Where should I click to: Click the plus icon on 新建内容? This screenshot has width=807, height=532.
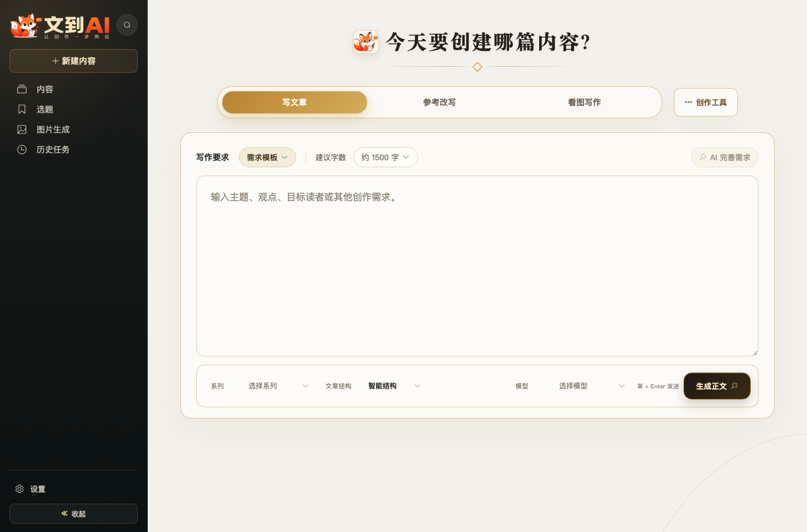(56, 61)
